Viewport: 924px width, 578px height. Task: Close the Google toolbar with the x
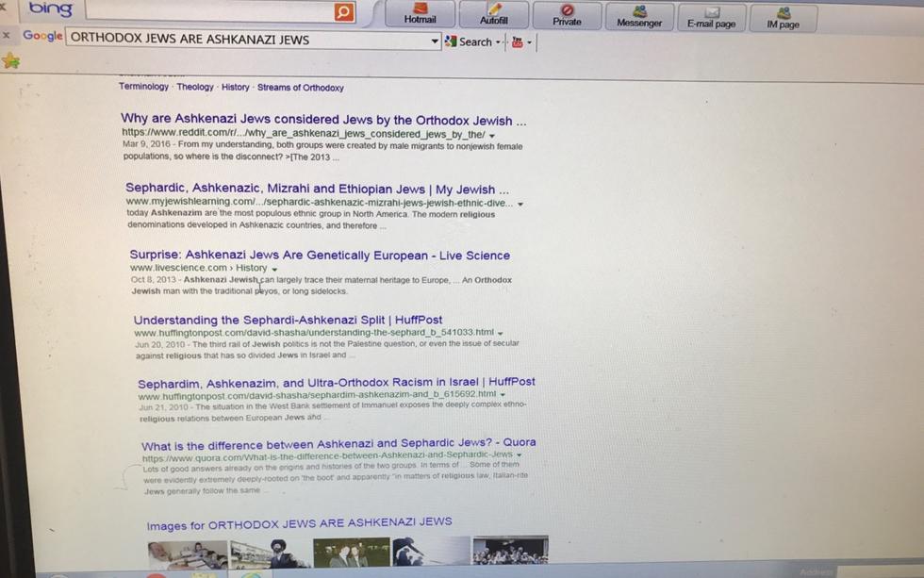tap(6, 35)
